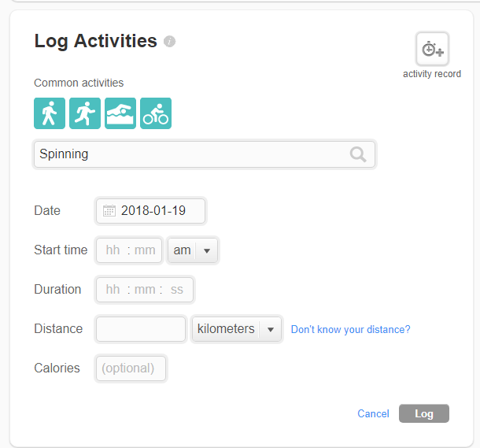Click the search magnifier icon
The width and height of the screenshot is (480, 448).
pyautogui.click(x=358, y=154)
